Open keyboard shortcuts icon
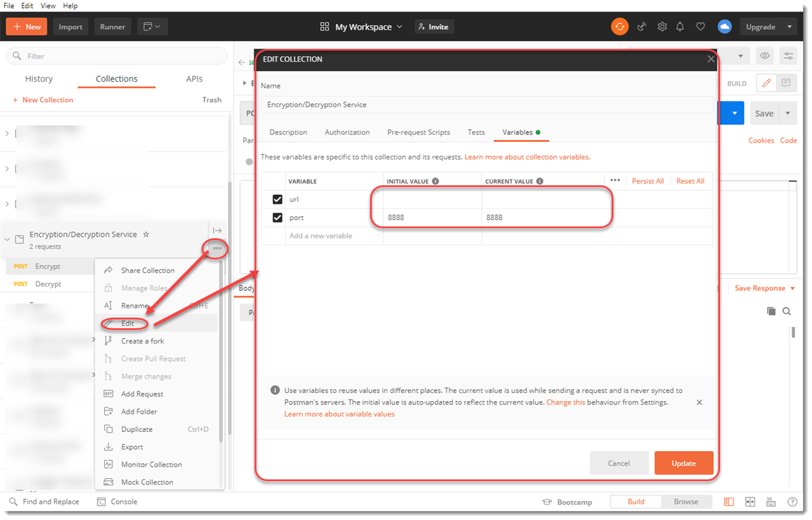Image resolution: width=812 pixels, height=520 pixels. coord(771,502)
